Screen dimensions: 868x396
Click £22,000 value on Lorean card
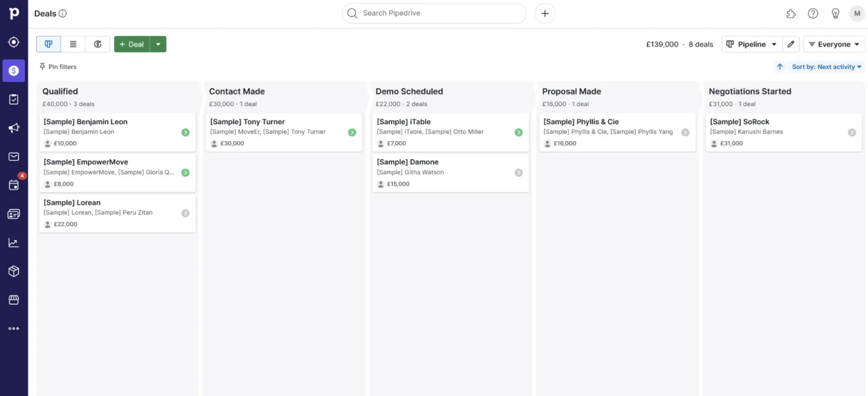(x=65, y=224)
